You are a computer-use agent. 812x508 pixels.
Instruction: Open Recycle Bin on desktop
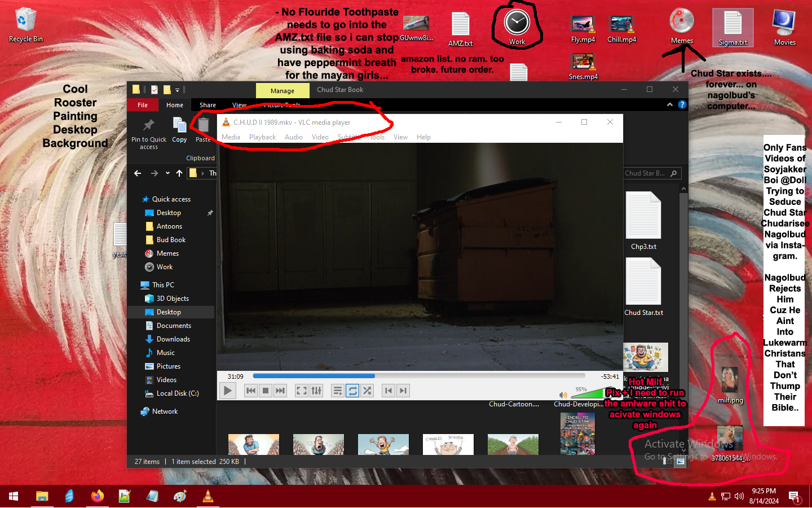(25, 25)
